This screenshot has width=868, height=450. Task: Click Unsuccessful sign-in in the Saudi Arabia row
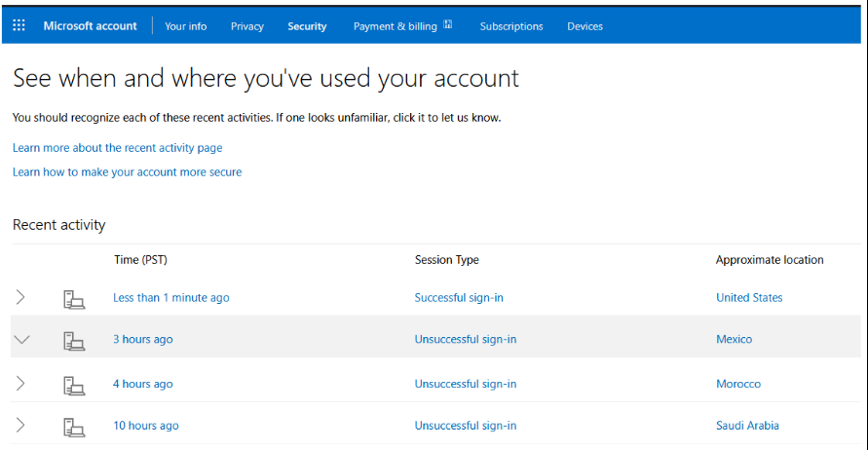[x=466, y=426]
